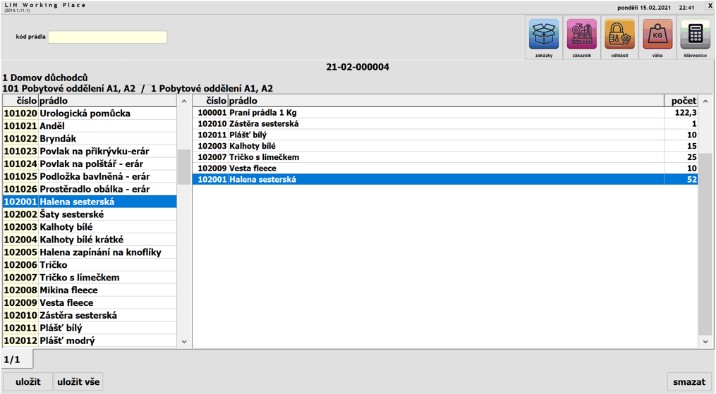Select 101020 Urologická pomůcka in left list
Screen dimensions: 716x394
click(90, 113)
